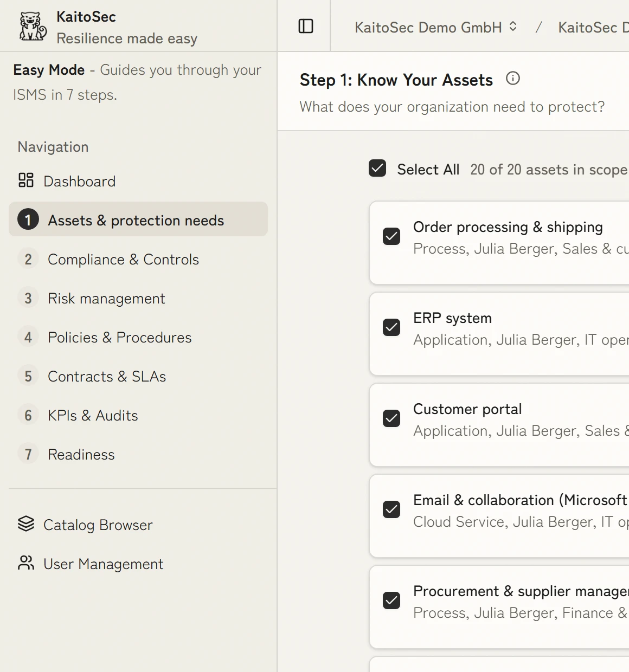This screenshot has height=672, width=629.
Task: Click step 2 number badge
Action: [28, 259]
